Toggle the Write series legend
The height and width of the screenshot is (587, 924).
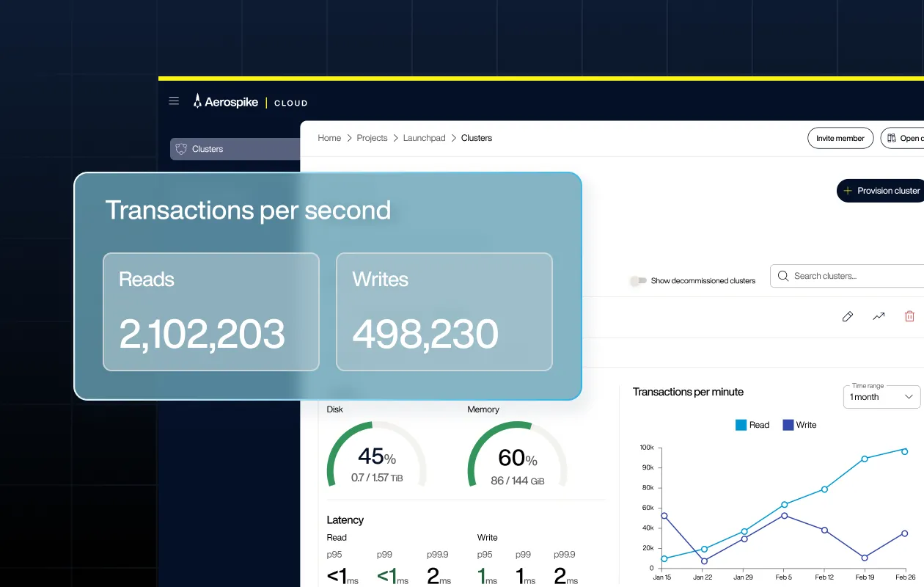799,425
